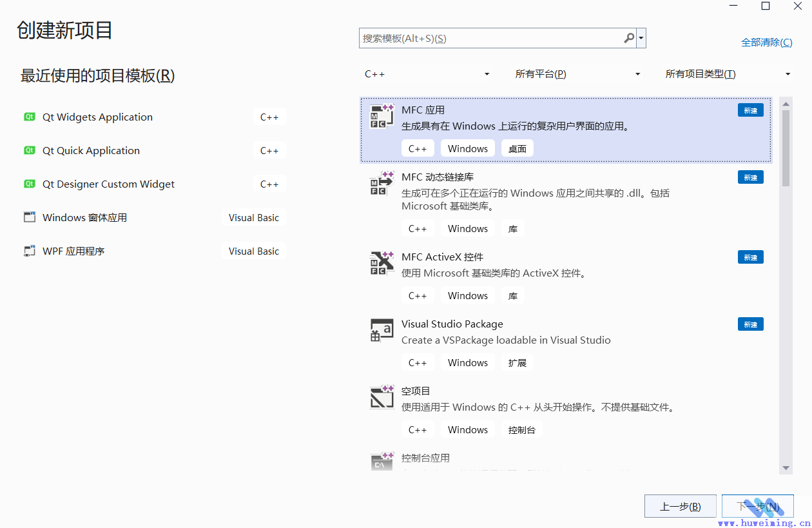Click the 新建 badge on MFC 动态链接库
This screenshot has width=812, height=528.
click(751, 177)
